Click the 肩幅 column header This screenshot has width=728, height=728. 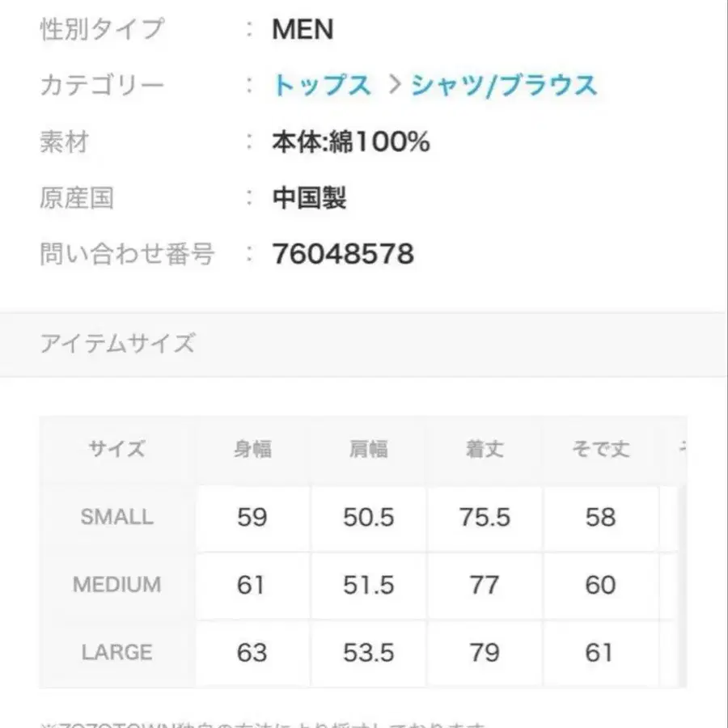coord(368,449)
